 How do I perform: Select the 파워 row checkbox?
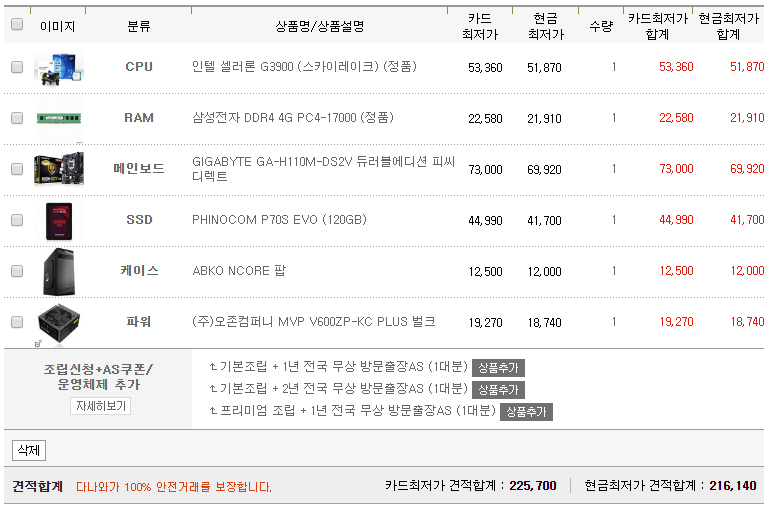[17, 322]
